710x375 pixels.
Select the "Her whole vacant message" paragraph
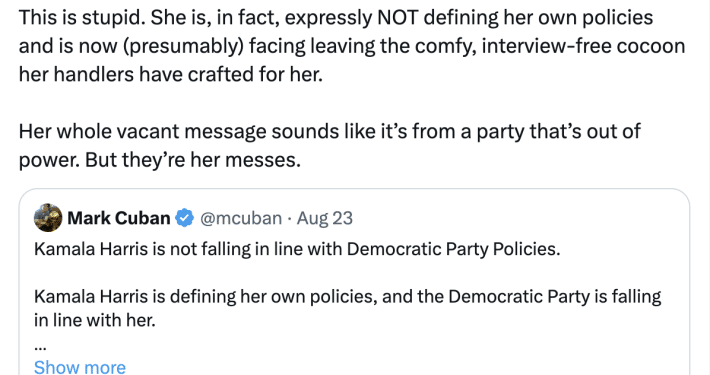(330, 145)
